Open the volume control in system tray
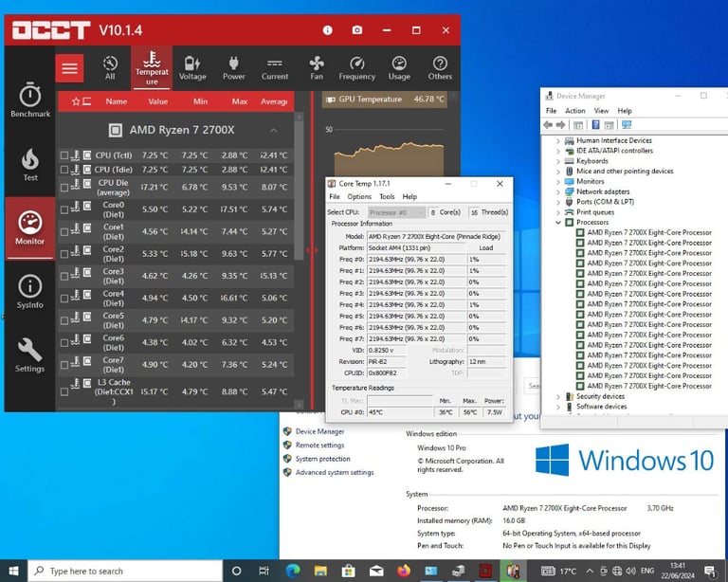This screenshot has width=728, height=582. (x=630, y=571)
